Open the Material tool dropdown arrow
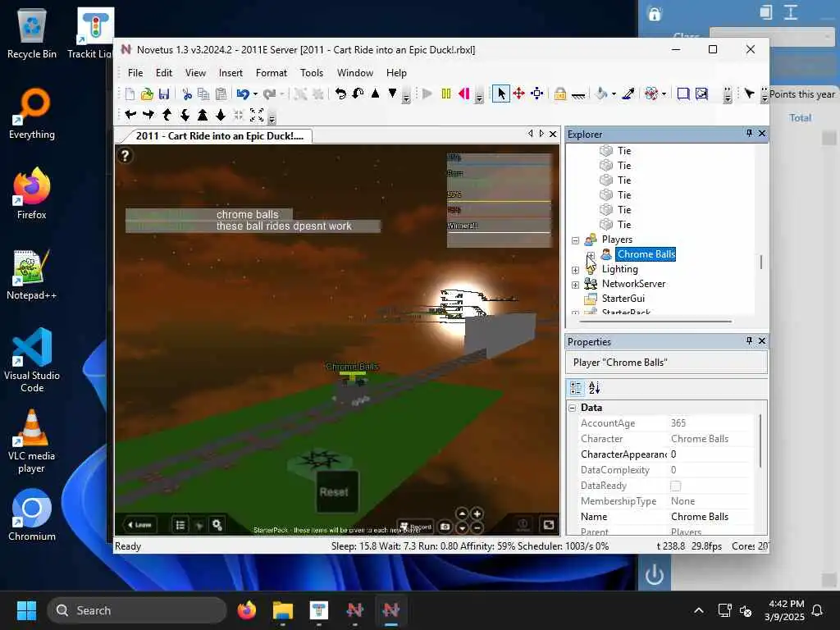 coord(664,94)
